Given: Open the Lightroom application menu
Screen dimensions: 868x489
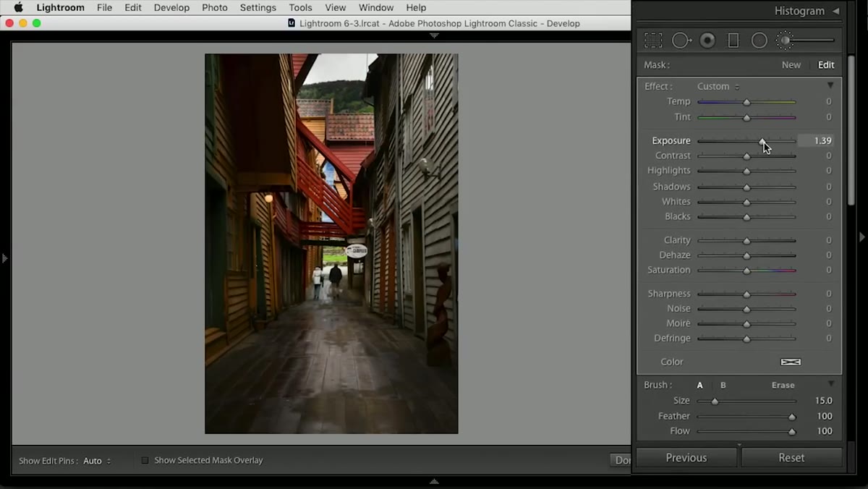Looking at the screenshot, I should coord(60,8).
